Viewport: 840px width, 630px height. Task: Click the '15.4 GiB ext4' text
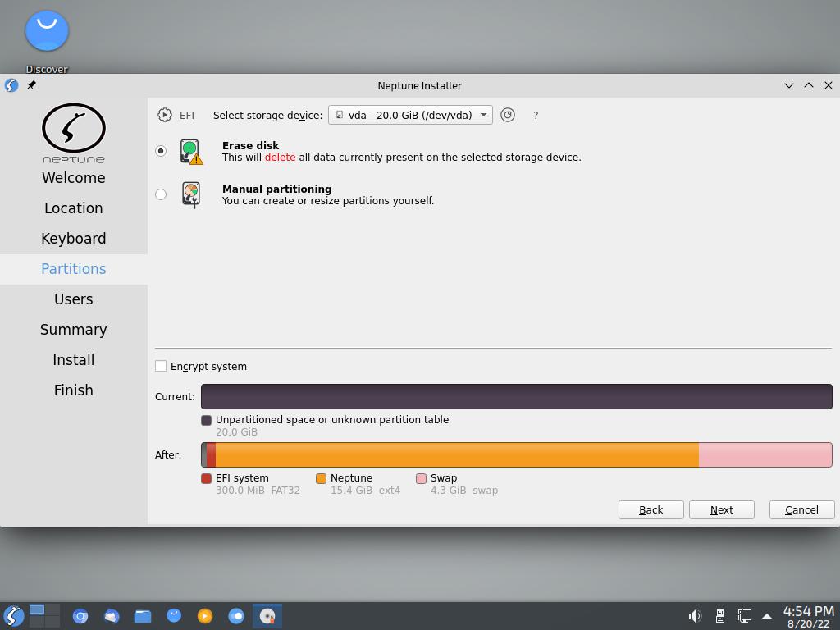[365, 491]
